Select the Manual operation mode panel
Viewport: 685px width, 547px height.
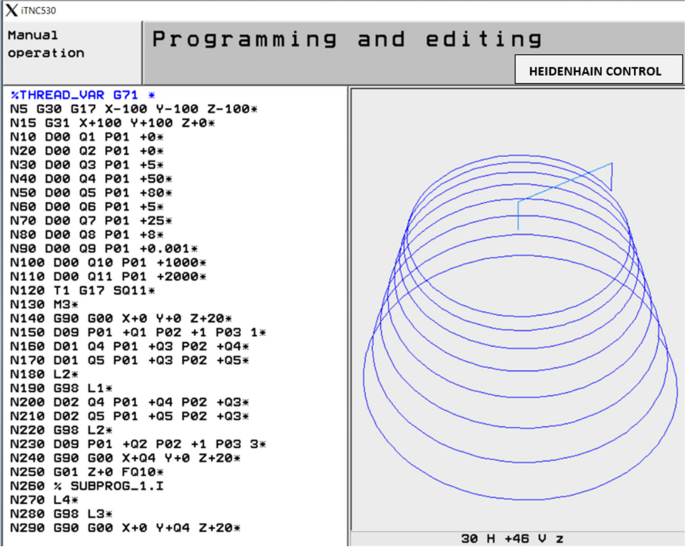click(x=72, y=44)
